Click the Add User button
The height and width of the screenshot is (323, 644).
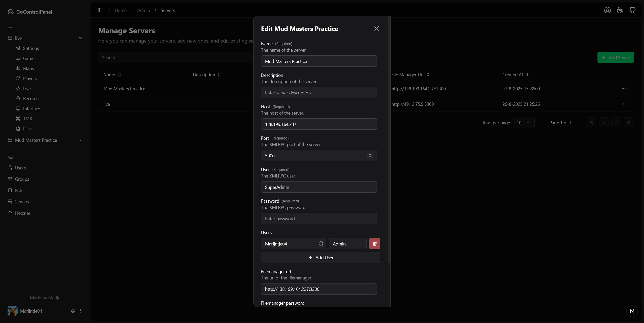pos(320,258)
